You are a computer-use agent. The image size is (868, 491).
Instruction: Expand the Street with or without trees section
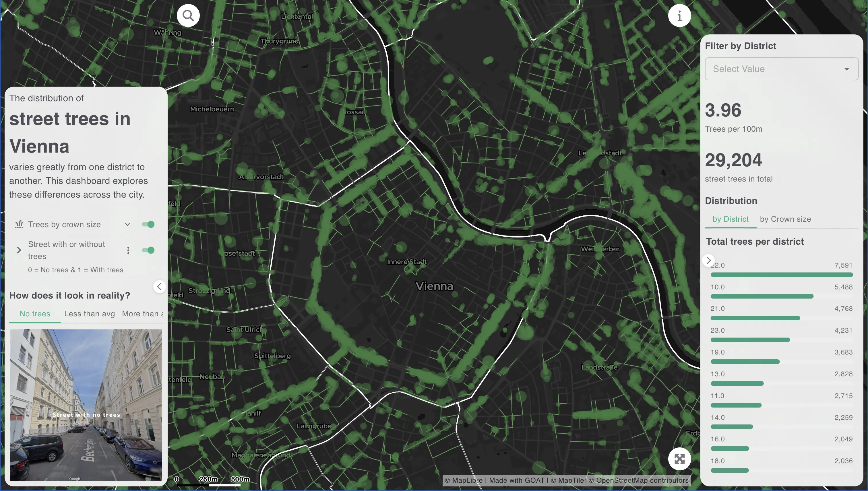click(19, 250)
